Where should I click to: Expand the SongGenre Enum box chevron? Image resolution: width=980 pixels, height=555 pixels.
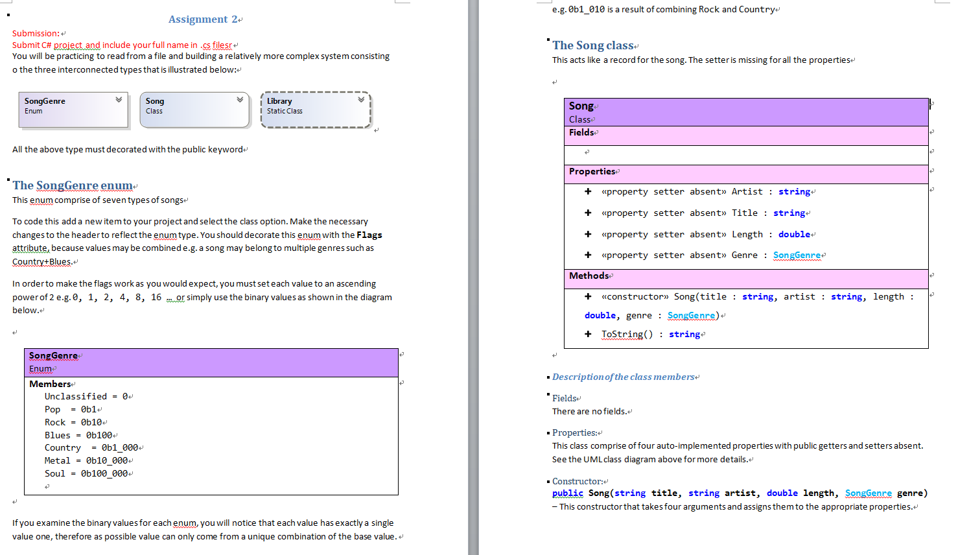(x=118, y=100)
